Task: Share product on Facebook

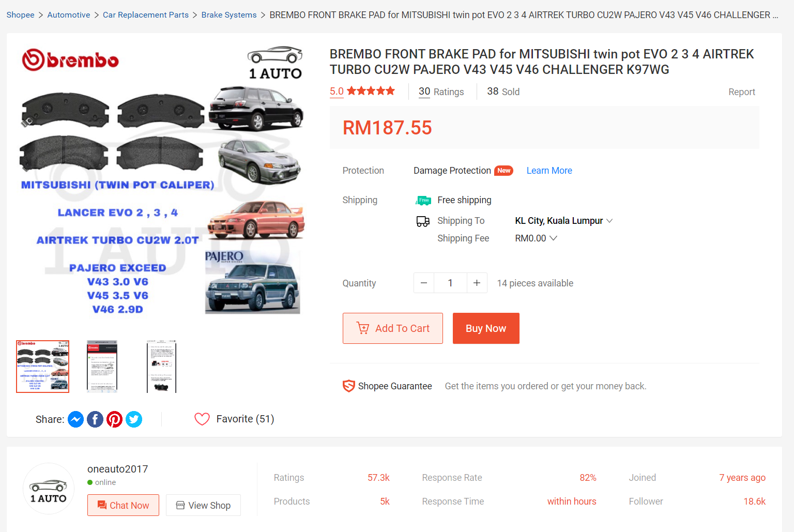Action: [x=95, y=419]
